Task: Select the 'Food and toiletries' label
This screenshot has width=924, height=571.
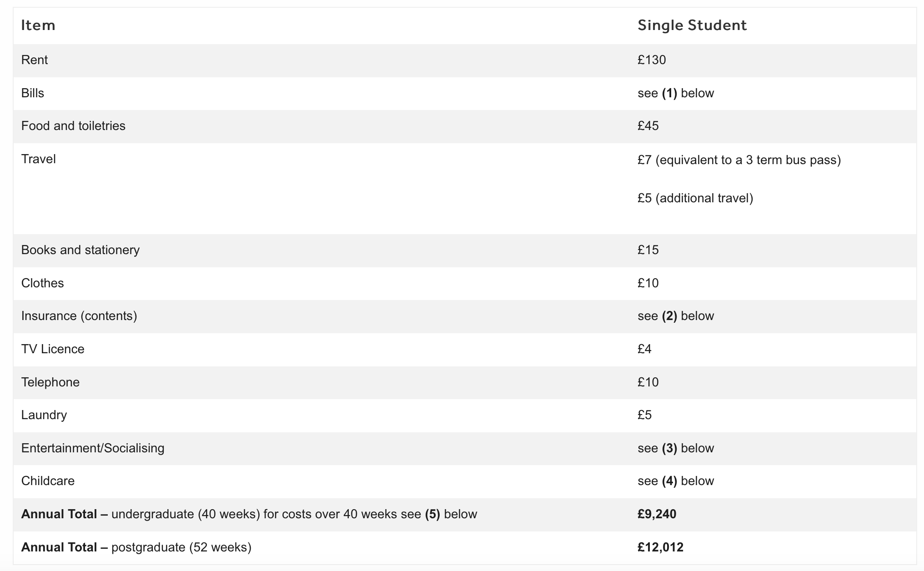Action: (x=73, y=126)
